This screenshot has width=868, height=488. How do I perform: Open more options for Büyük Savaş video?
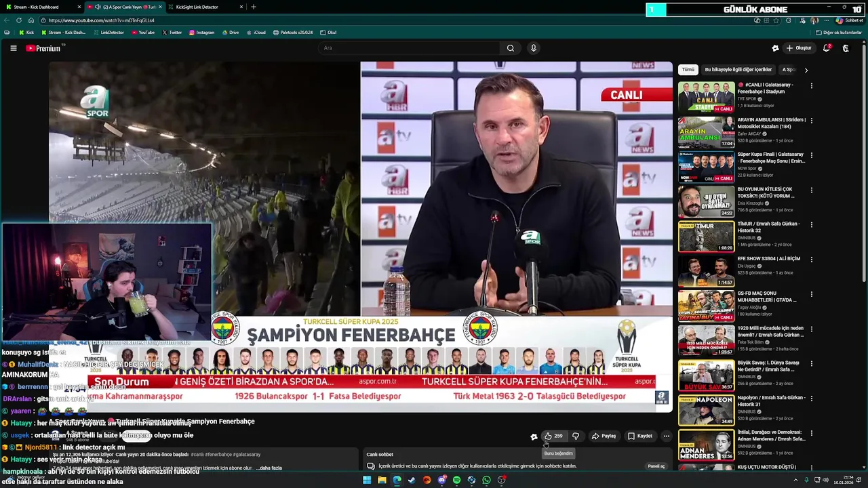tap(811, 363)
